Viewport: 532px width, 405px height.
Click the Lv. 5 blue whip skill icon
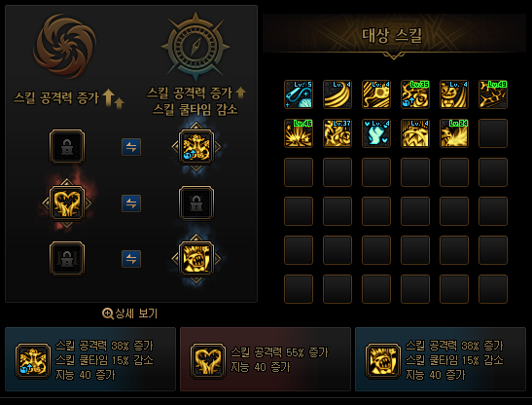pyautogui.click(x=299, y=94)
